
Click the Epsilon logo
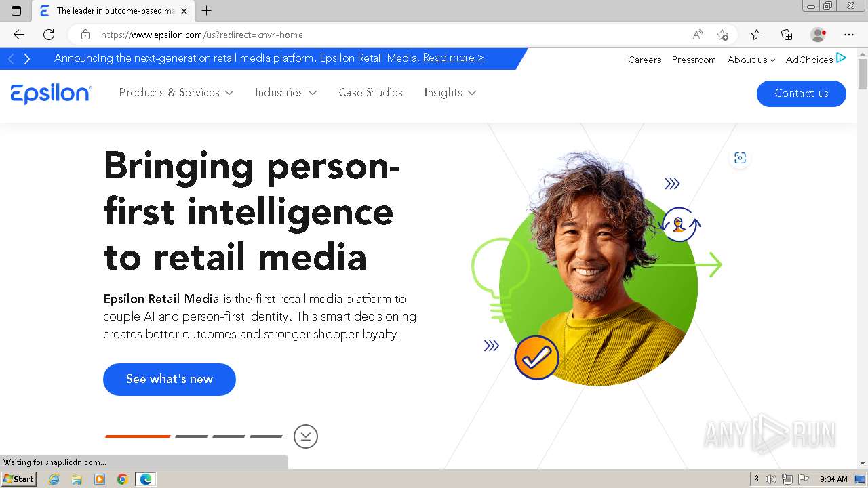coord(52,94)
